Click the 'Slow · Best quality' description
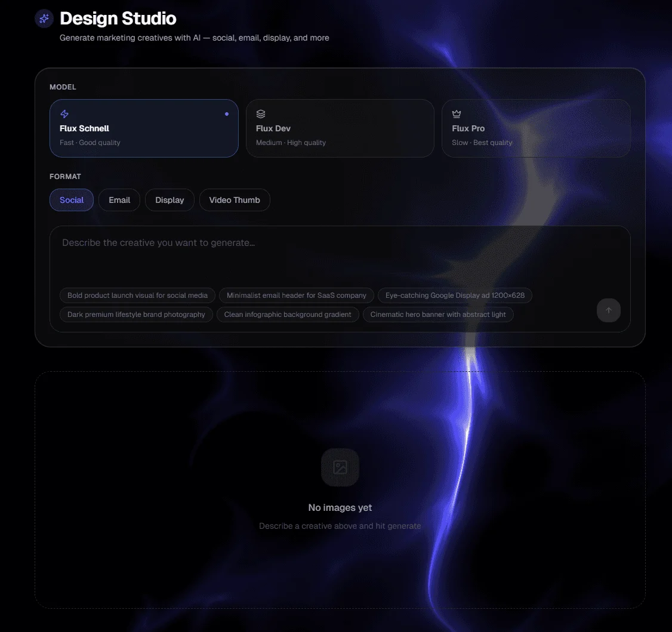 [x=482, y=143]
